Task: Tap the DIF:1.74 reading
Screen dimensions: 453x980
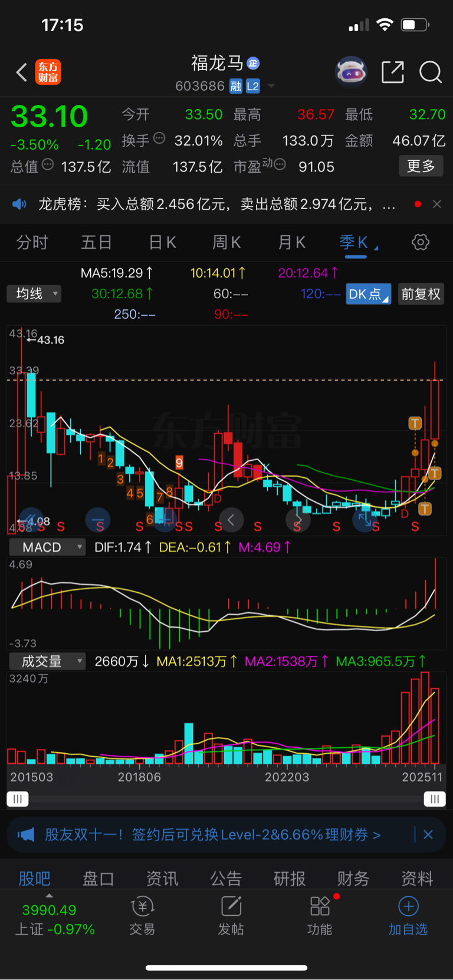Action: coord(123,547)
